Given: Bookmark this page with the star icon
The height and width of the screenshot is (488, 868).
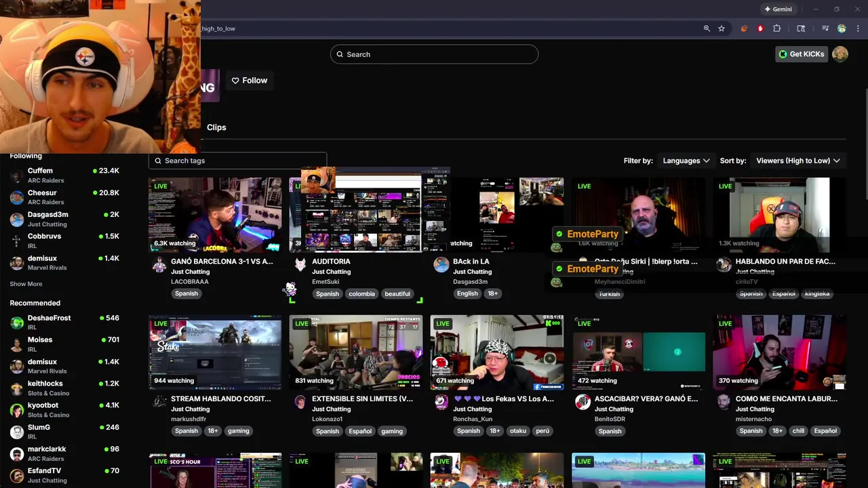Looking at the screenshot, I should point(722,28).
